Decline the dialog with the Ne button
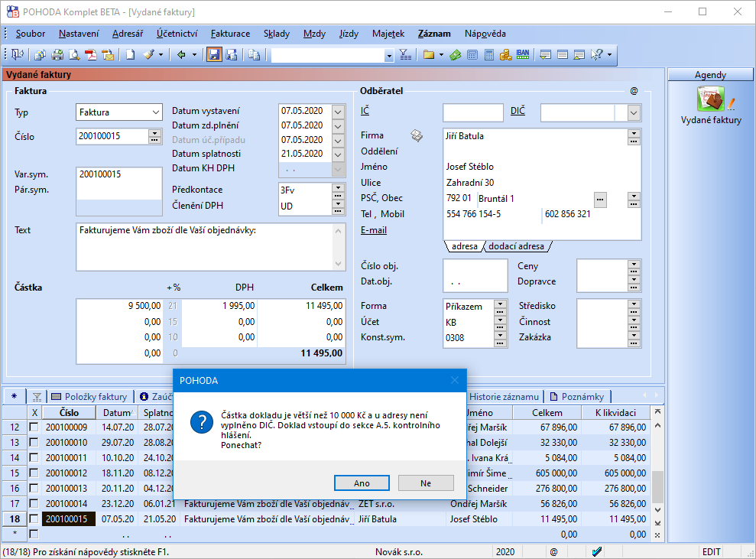The height and width of the screenshot is (559, 756). pos(426,483)
